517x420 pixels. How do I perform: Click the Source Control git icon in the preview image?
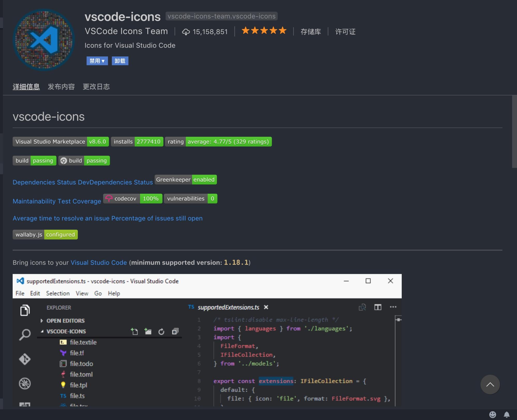tap(25, 359)
